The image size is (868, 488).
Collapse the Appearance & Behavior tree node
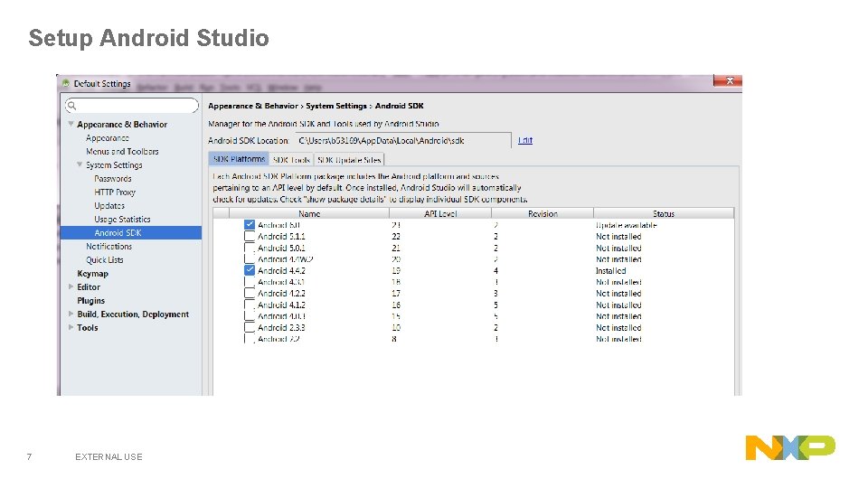(71, 124)
